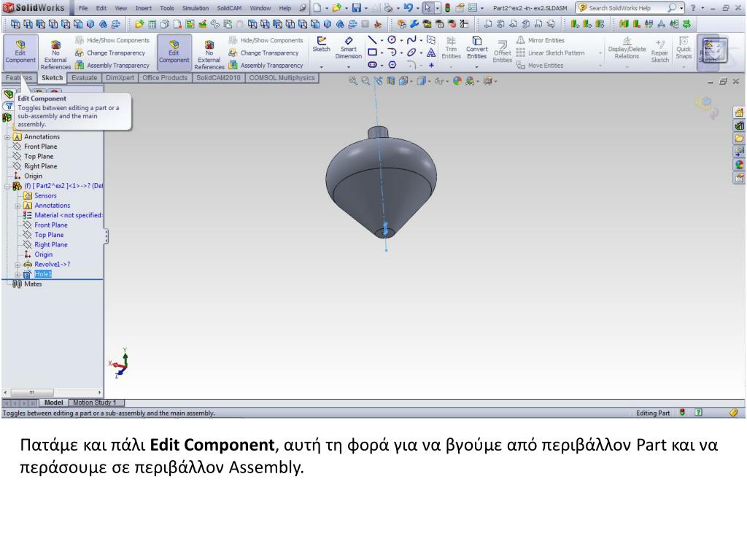
Task: Select the sketch Text tool
Action: [x=430, y=52]
